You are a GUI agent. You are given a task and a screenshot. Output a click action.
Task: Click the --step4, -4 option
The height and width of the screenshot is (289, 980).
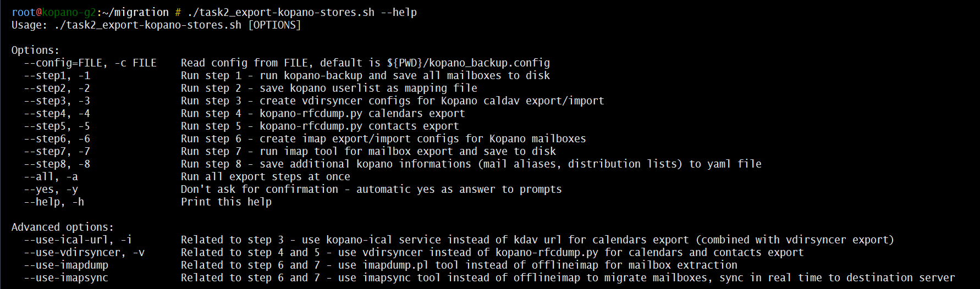click(x=57, y=113)
